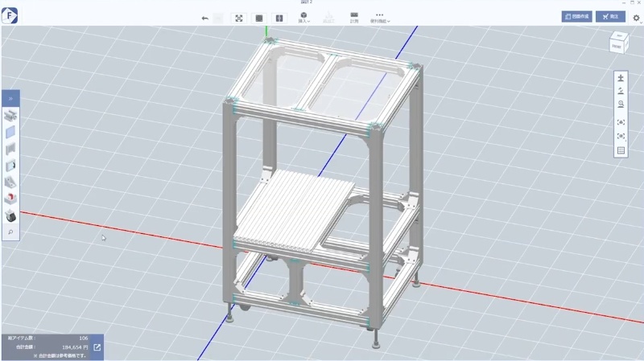
Task: Open the 便利機能 dropdown menu
Action: (x=380, y=18)
